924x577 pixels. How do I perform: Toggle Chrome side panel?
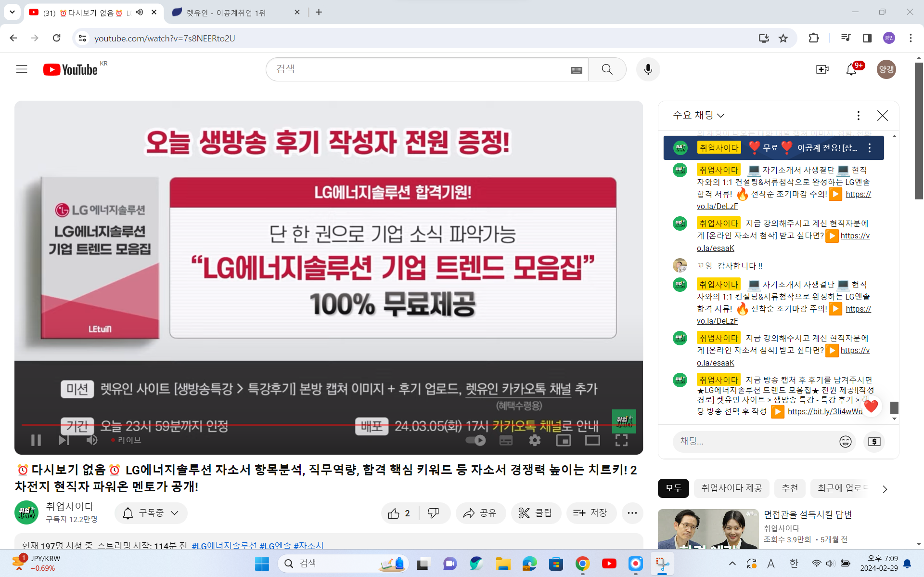tap(867, 38)
